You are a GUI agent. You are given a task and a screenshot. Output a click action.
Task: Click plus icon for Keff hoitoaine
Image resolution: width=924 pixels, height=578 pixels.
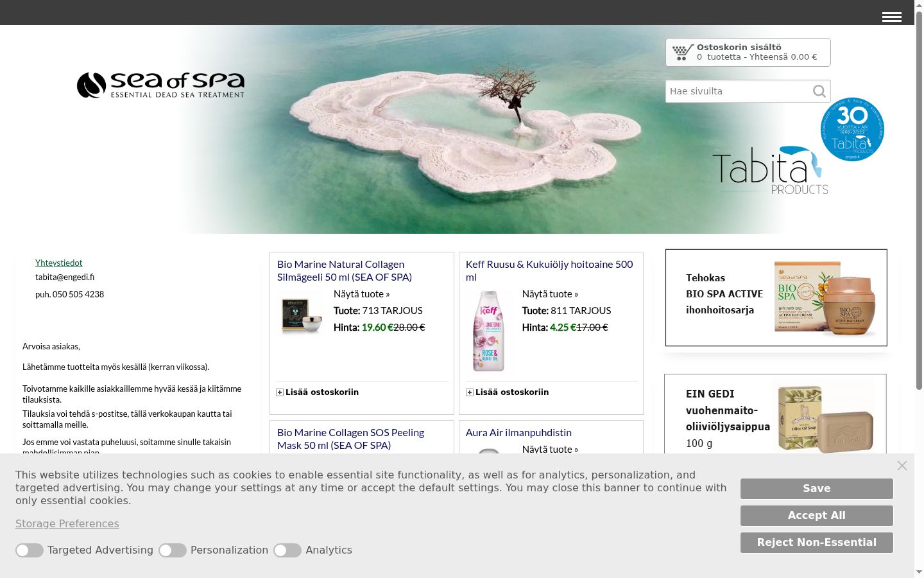coord(470,392)
